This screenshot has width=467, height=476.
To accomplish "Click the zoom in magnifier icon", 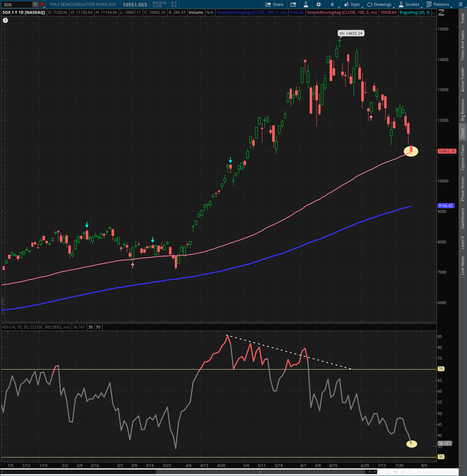I will 388,472.
